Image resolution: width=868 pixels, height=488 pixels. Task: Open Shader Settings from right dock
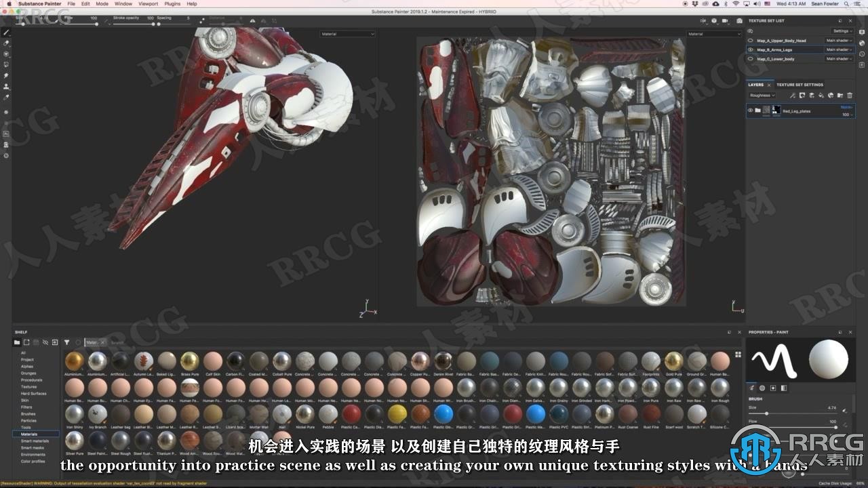point(861,43)
